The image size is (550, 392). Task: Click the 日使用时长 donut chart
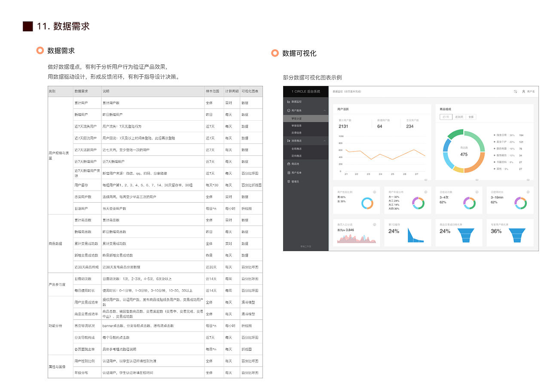tap(521, 203)
